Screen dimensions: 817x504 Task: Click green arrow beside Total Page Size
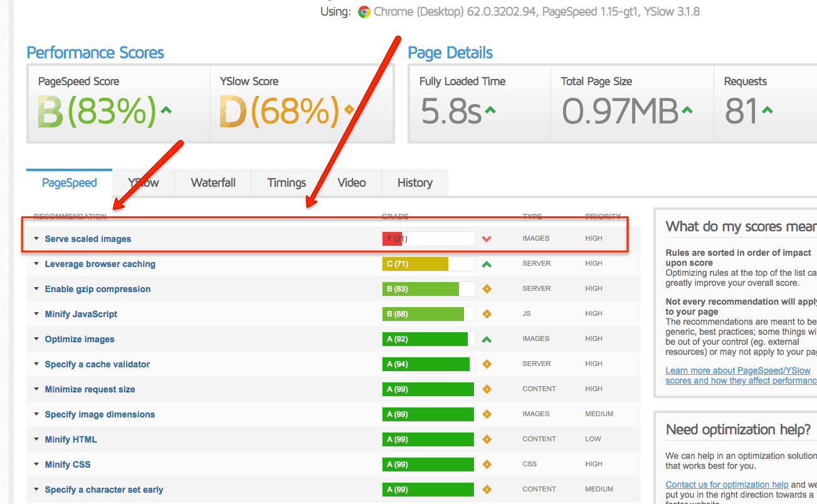tap(687, 110)
